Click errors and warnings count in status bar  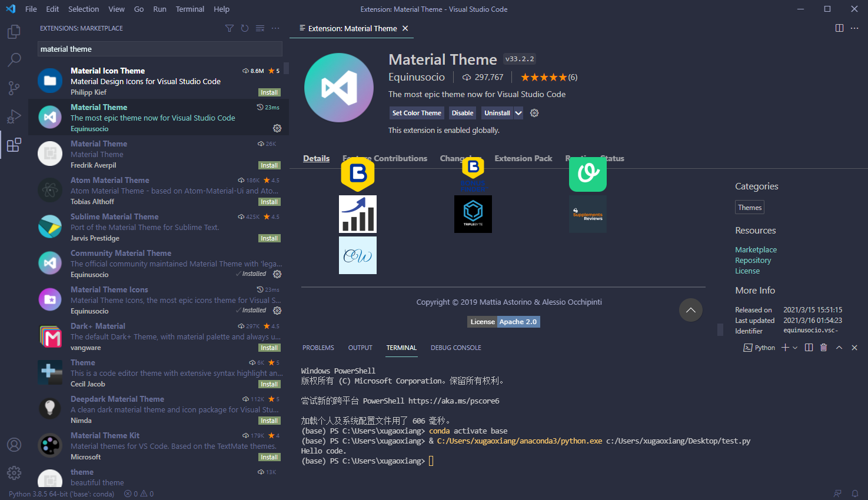[139, 494]
